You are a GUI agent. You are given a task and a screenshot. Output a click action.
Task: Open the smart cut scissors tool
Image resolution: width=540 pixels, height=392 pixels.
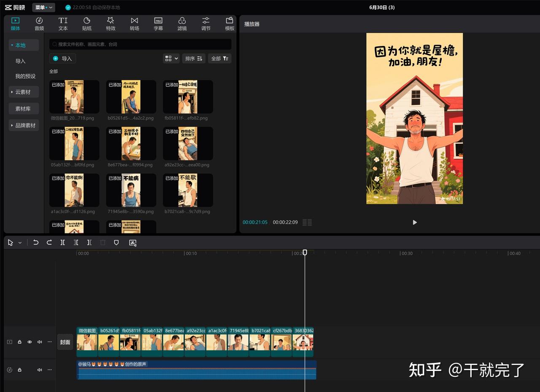pos(132,242)
